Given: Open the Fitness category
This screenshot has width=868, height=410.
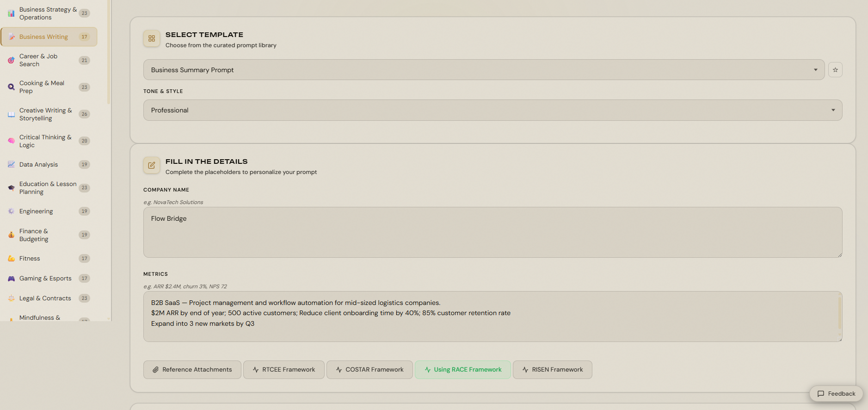Looking at the screenshot, I should coord(49,259).
